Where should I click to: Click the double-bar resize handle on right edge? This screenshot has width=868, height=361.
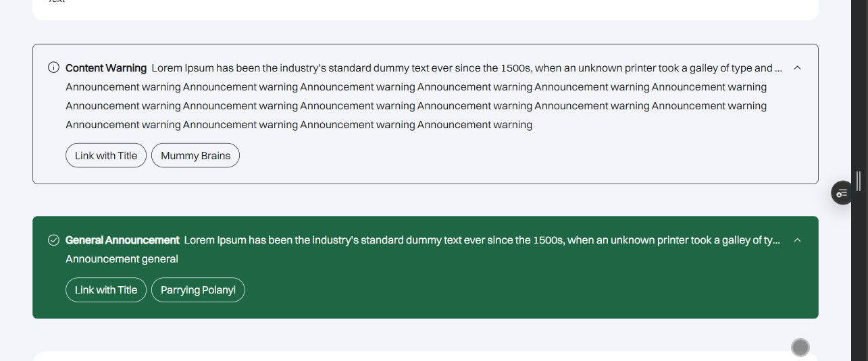click(858, 181)
